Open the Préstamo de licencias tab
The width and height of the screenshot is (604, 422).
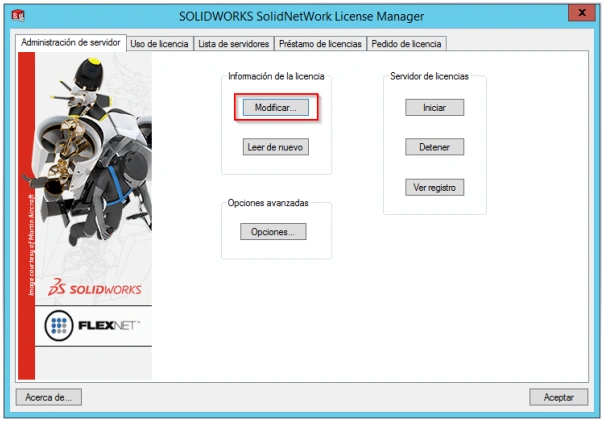click(320, 44)
